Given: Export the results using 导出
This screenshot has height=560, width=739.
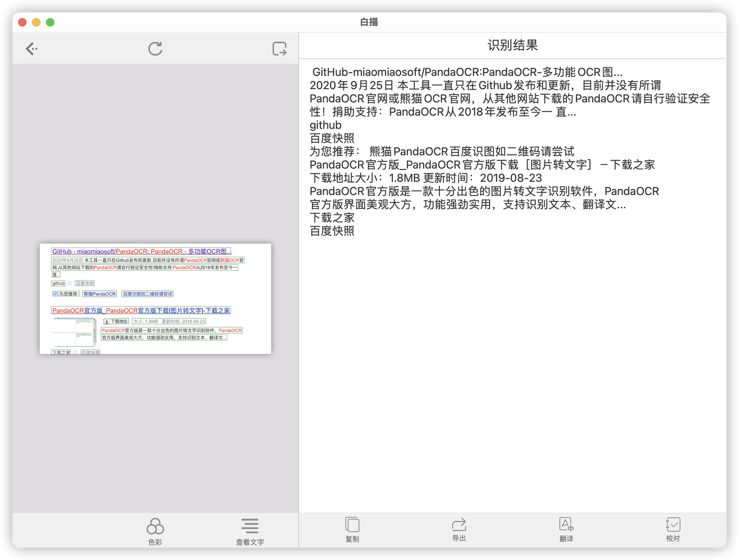Looking at the screenshot, I should click(459, 530).
